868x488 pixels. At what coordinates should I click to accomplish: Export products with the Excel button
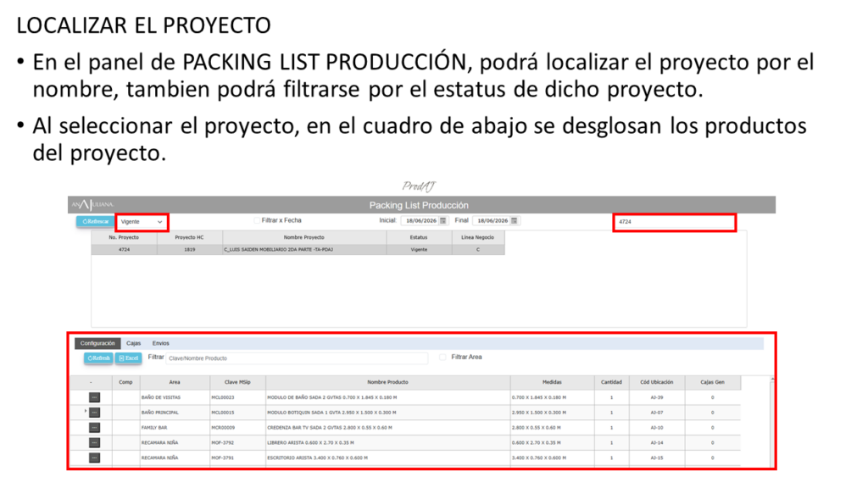coord(129,358)
